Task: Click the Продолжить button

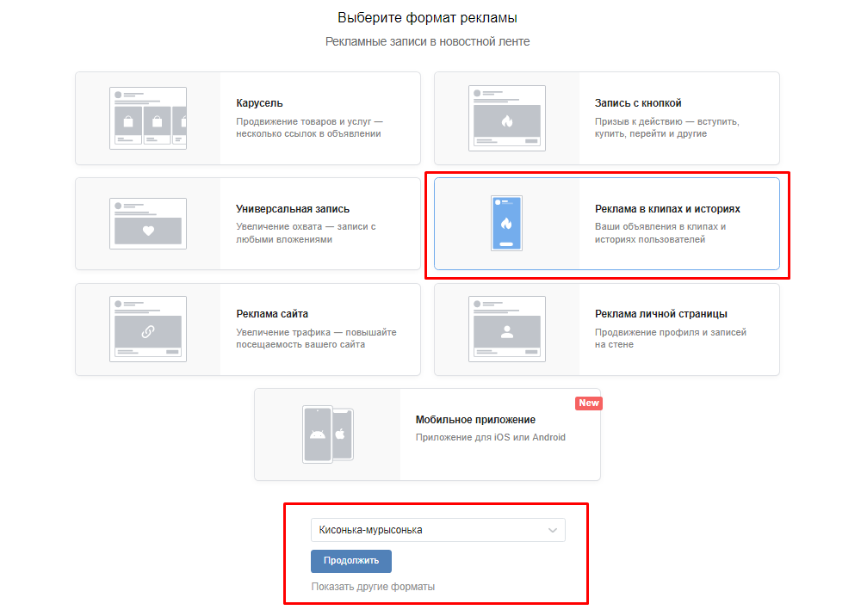Action: click(x=351, y=561)
